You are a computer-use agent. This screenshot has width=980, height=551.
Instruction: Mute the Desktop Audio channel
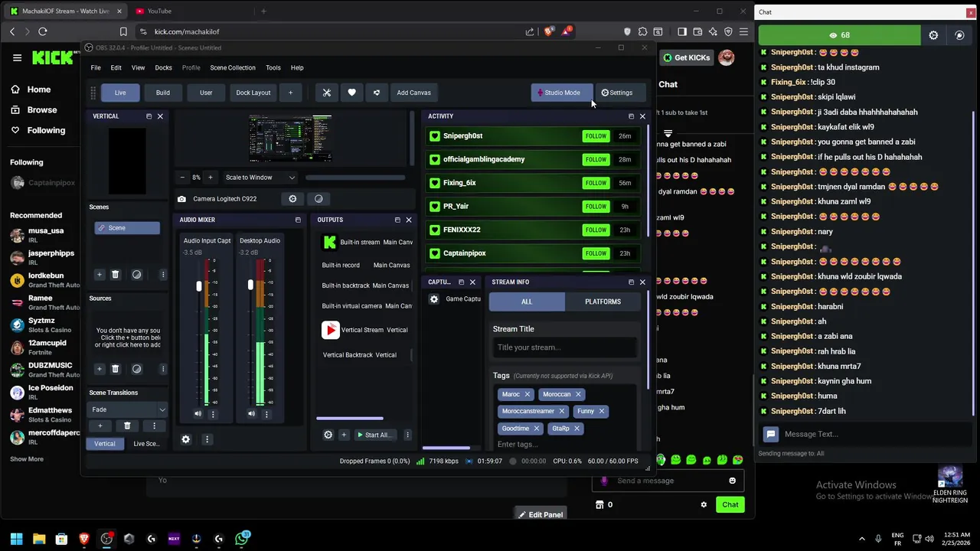(251, 414)
